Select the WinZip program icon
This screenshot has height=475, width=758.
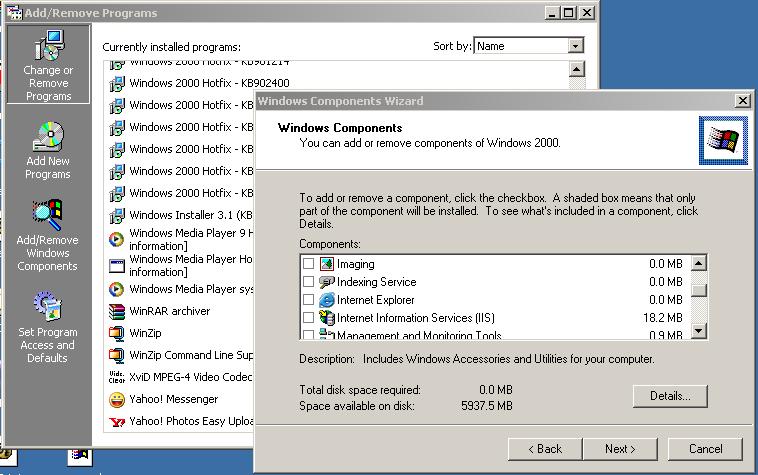pos(116,333)
